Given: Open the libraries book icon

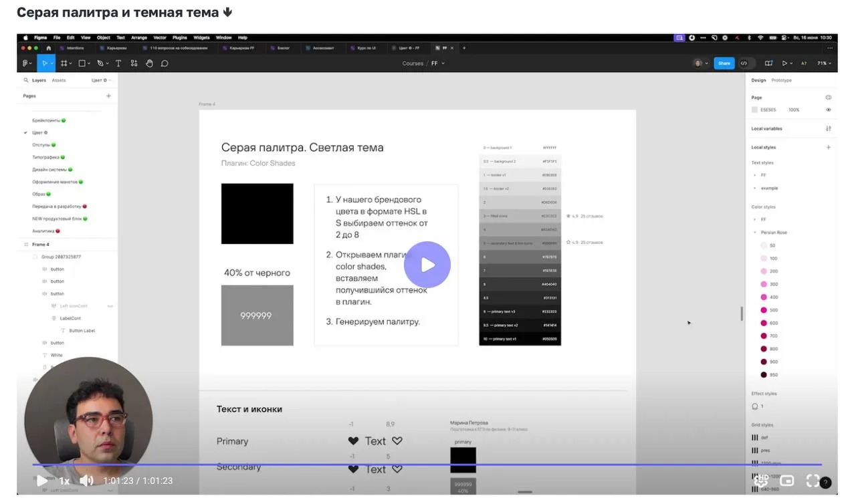Looking at the screenshot, I should 768,63.
